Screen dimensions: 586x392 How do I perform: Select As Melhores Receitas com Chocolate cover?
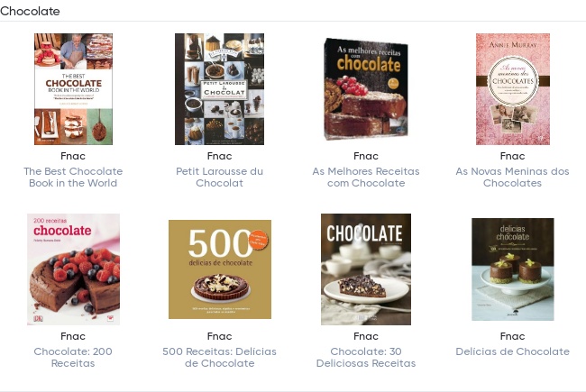point(366,89)
